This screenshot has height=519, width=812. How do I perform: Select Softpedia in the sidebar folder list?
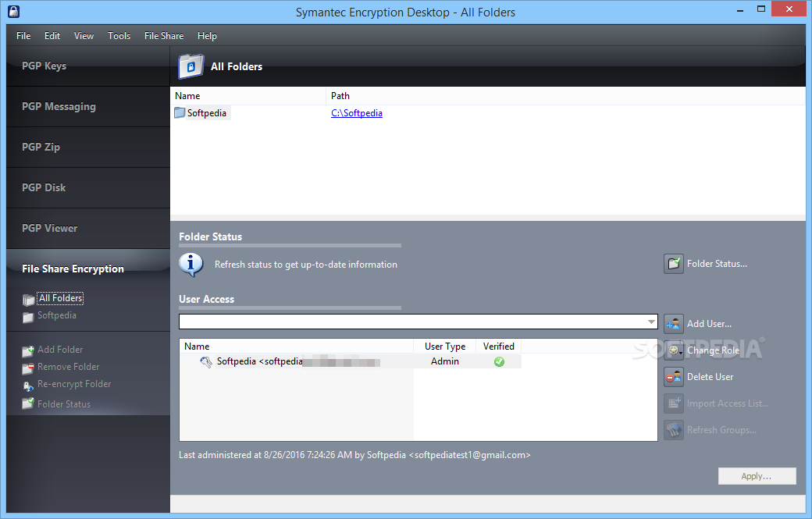57,315
